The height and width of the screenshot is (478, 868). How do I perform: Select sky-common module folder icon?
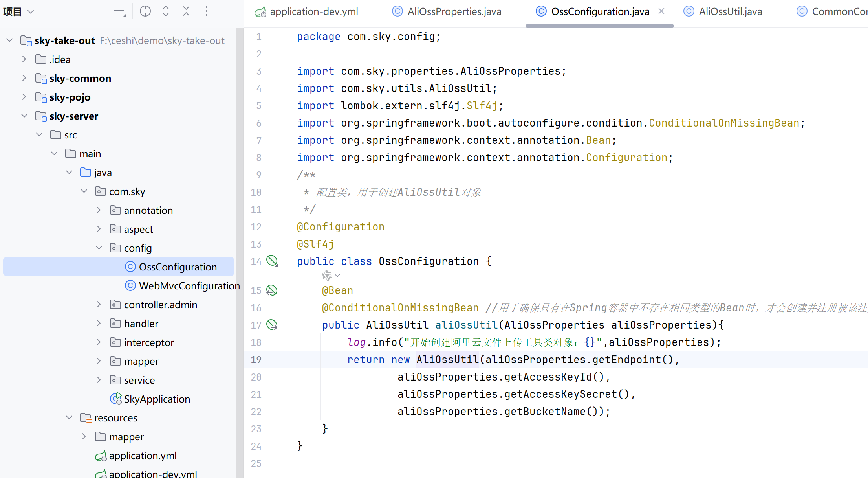pyautogui.click(x=41, y=78)
